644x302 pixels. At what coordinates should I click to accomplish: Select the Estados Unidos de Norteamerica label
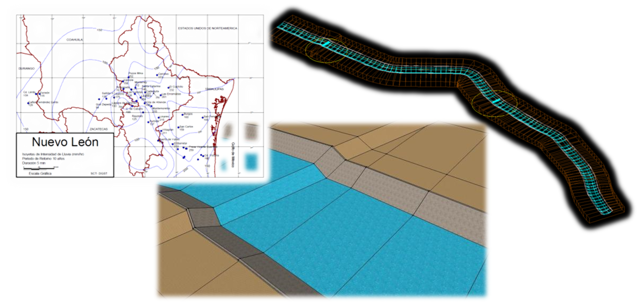[x=207, y=28]
